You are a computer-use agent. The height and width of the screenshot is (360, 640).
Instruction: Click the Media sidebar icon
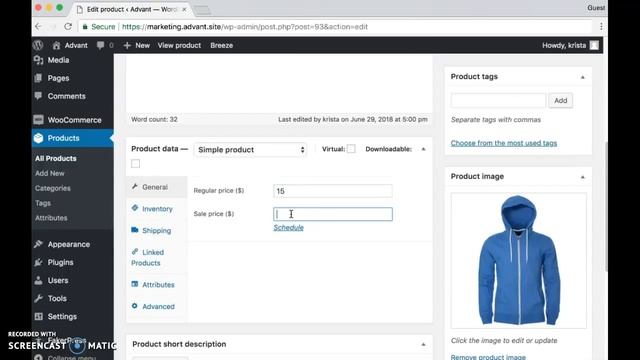[x=38, y=60]
